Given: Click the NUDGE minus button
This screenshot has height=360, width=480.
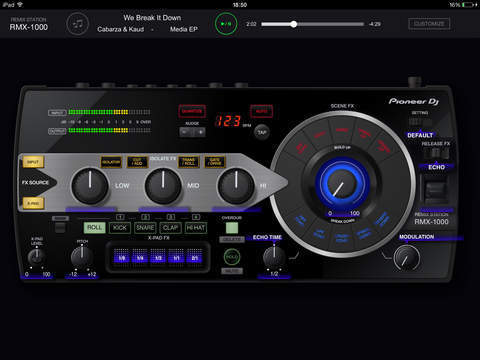Looking at the screenshot, I should pyautogui.click(x=186, y=132).
